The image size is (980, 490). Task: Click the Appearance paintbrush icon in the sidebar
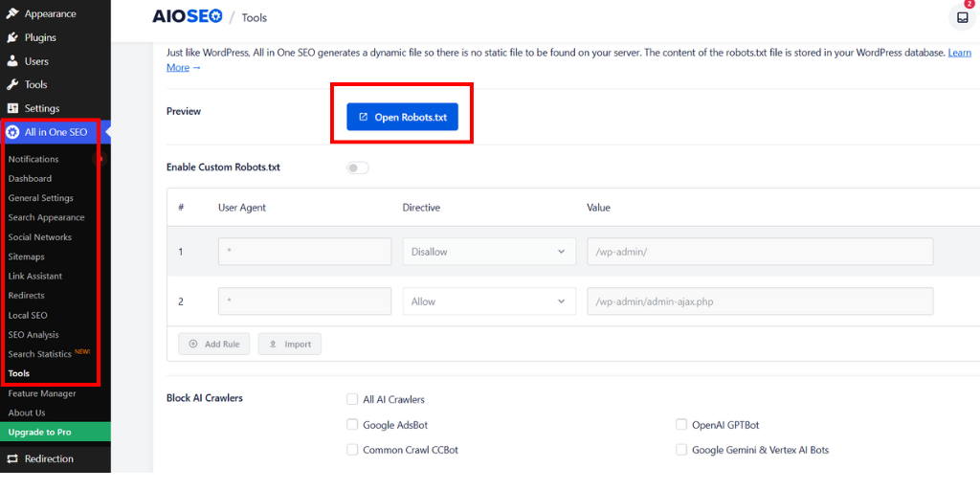11,13
